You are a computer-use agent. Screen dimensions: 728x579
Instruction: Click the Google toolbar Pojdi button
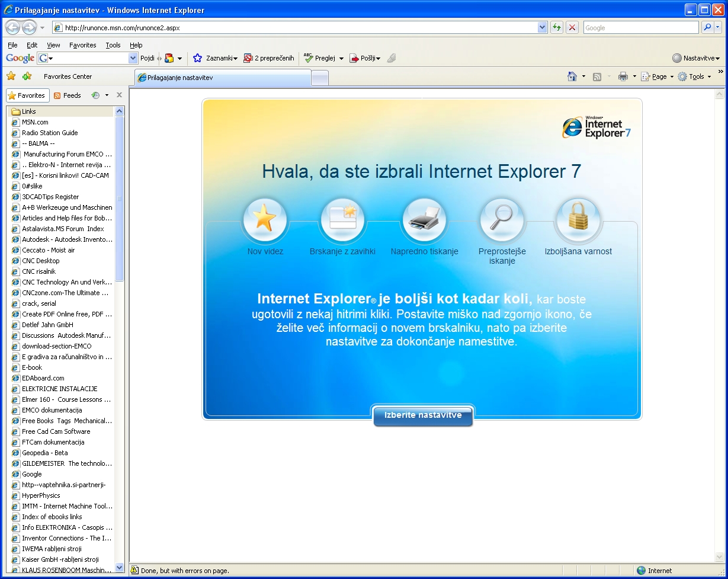147,58
